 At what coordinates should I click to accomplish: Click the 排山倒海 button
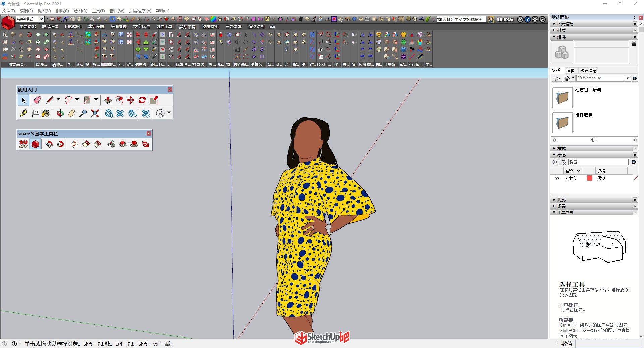[505, 20]
